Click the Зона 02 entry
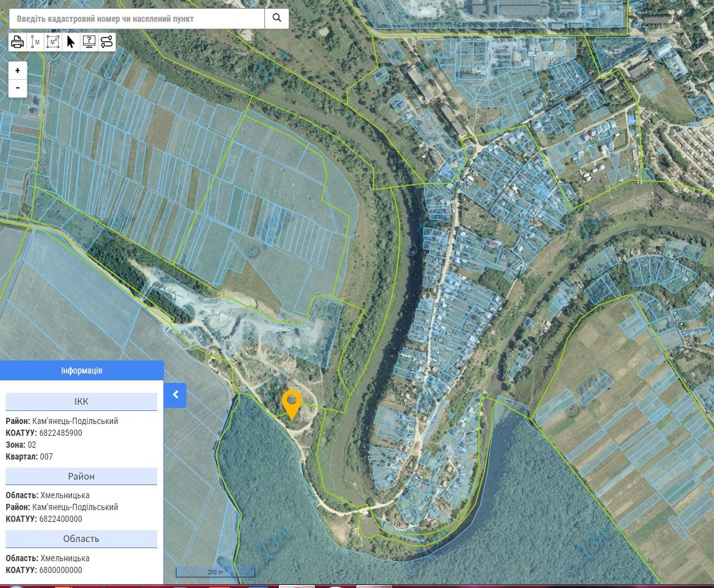714x588 pixels. (21, 445)
